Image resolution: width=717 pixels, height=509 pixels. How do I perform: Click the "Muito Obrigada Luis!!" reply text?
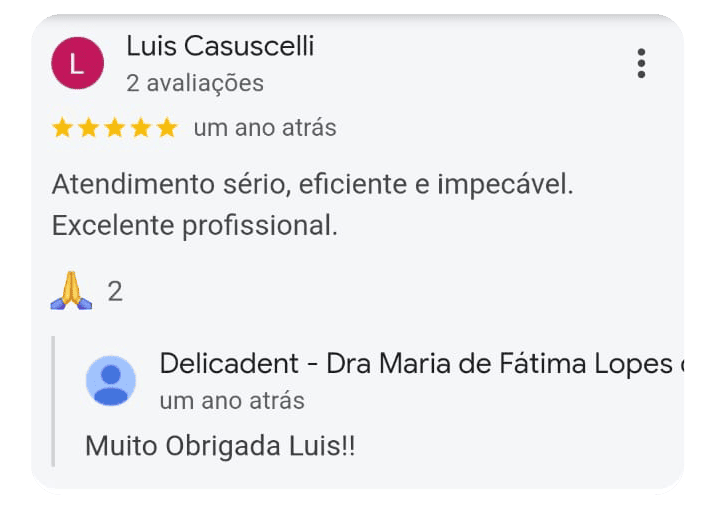220,446
